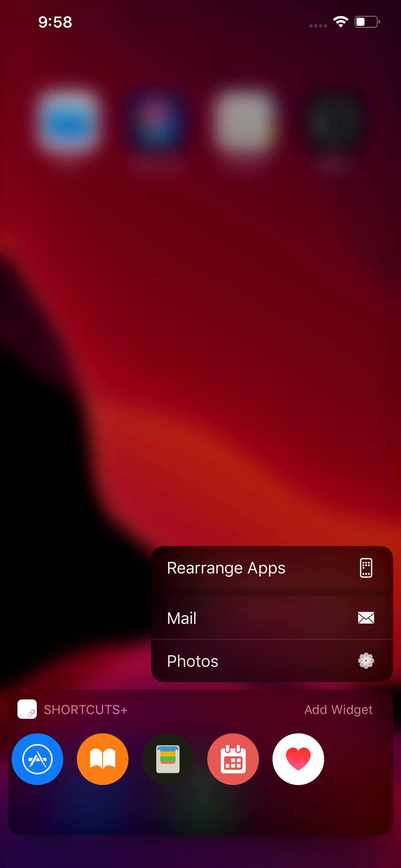The height and width of the screenshot is (868, 401).
Task: Tap the blurred white app icon
Action: click(246, 122)
